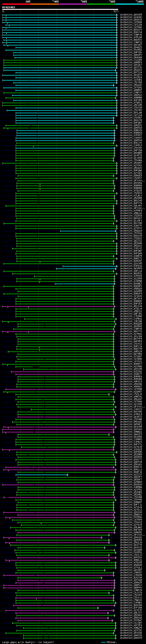Select the UniRef100_B9GJV0 label
Image resolution: width=146 pixels, height=644 pixels.
(131, 143)
